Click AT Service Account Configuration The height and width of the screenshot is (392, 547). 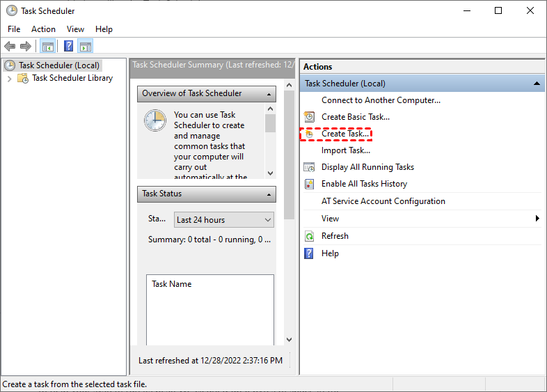pyautogui.click(x=383, y=201)
